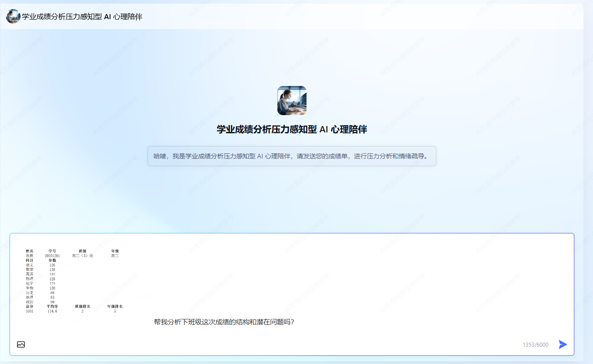Click the centered page heading title text

tap(291, 129)
